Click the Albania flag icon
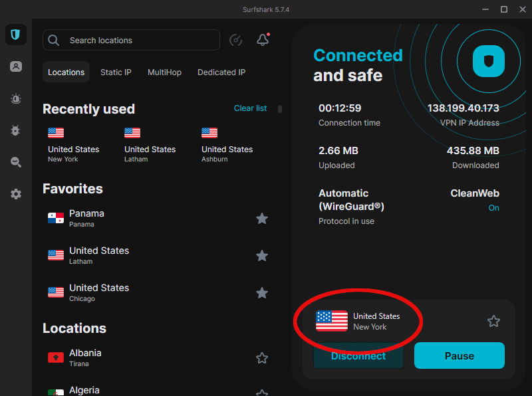This screenshot has width=532, height=396. [56, 357]
